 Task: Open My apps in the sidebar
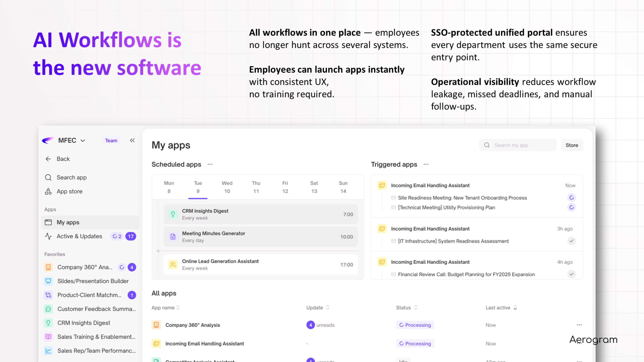[x=68, y=222]
